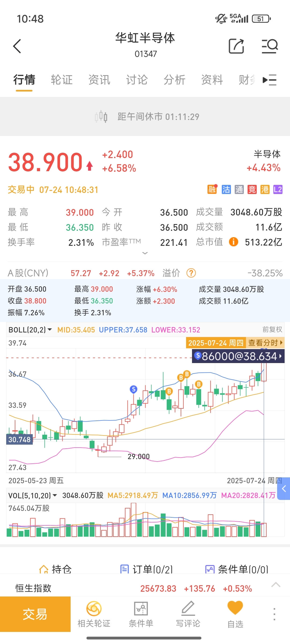290x644 pixels.
Task: Tap the 沽 short-selling badge
Action: pos(226,189)
